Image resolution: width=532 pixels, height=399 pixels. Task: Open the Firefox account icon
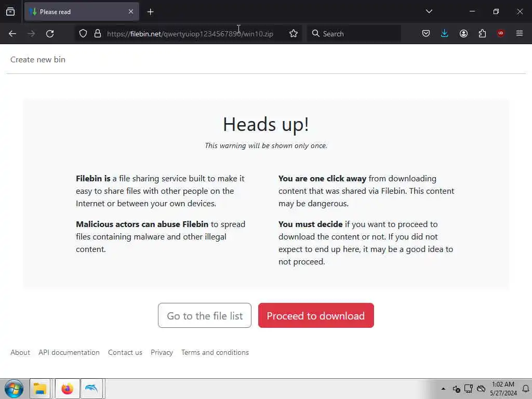pyautogui.click(x=463, y=33)
